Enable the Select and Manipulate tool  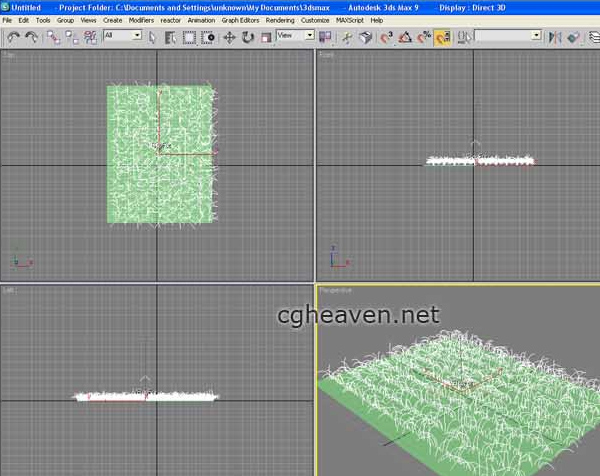tap(347, 37)
